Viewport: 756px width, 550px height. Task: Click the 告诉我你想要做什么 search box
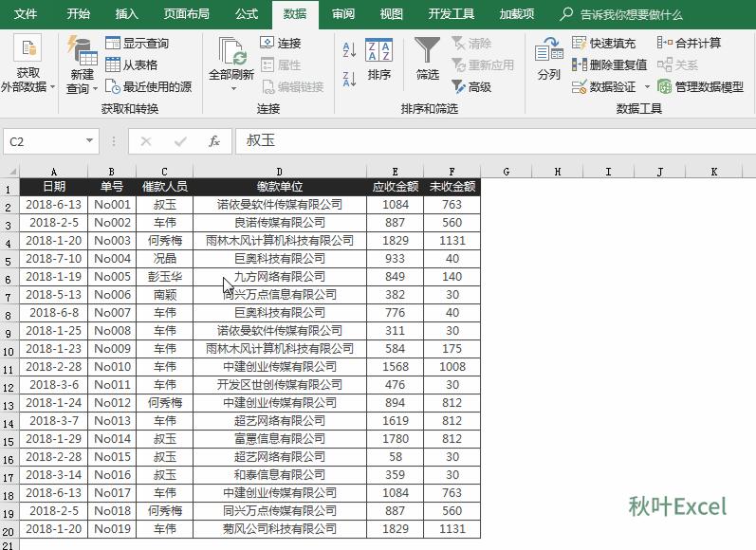(x=631, y=14)
